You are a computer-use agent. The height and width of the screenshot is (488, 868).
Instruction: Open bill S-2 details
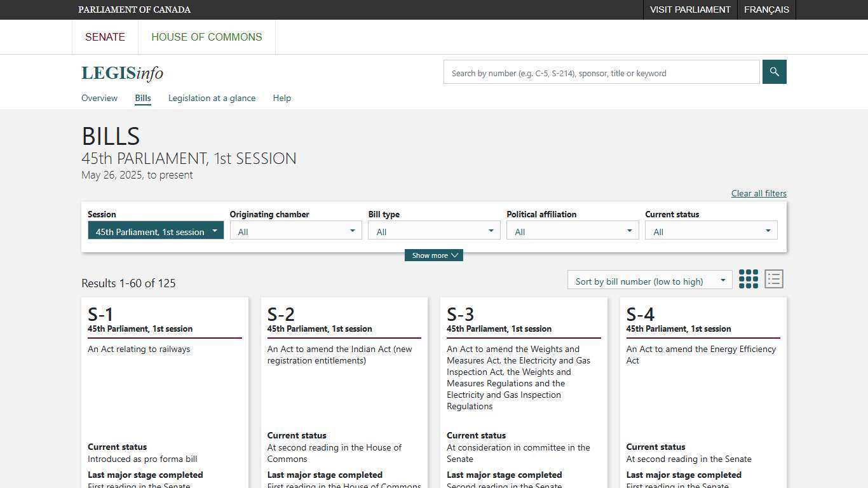tap(280, 314)
